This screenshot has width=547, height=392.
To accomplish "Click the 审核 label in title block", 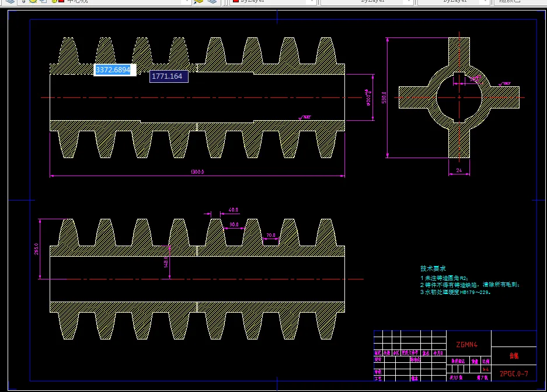I will (x=378, y=372).
